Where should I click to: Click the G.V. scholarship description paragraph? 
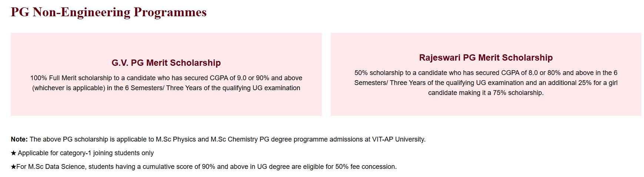tap(166, 83)
